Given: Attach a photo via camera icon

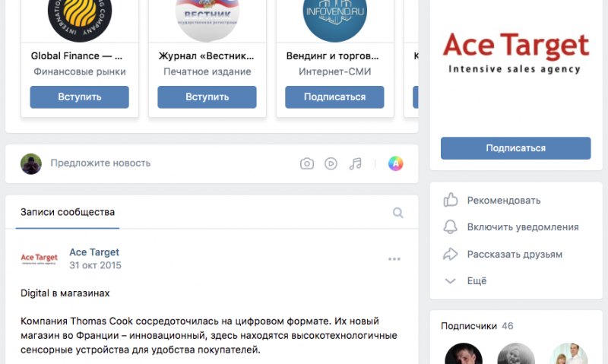Looking at the screenshot, I should click(307, 163).
